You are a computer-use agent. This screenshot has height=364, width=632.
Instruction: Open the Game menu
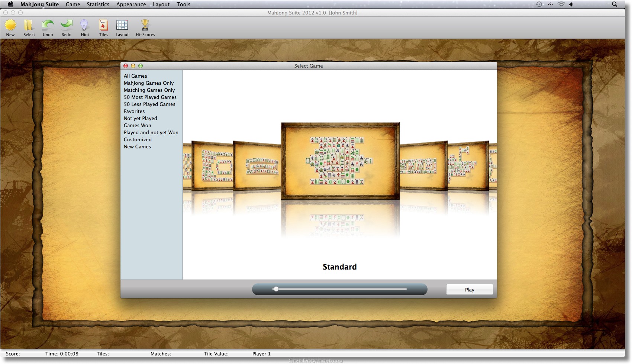click(73, 4)
